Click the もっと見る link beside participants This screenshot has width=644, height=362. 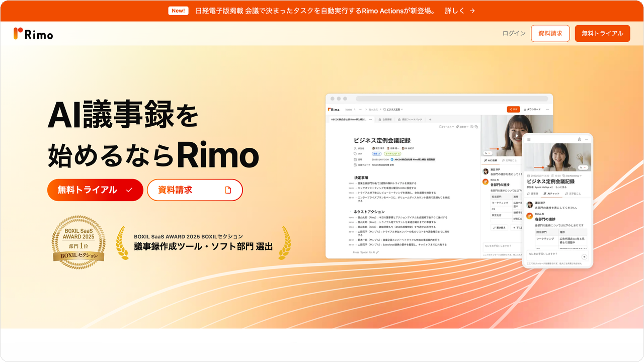pyautogui.click(x=561, y=187)
